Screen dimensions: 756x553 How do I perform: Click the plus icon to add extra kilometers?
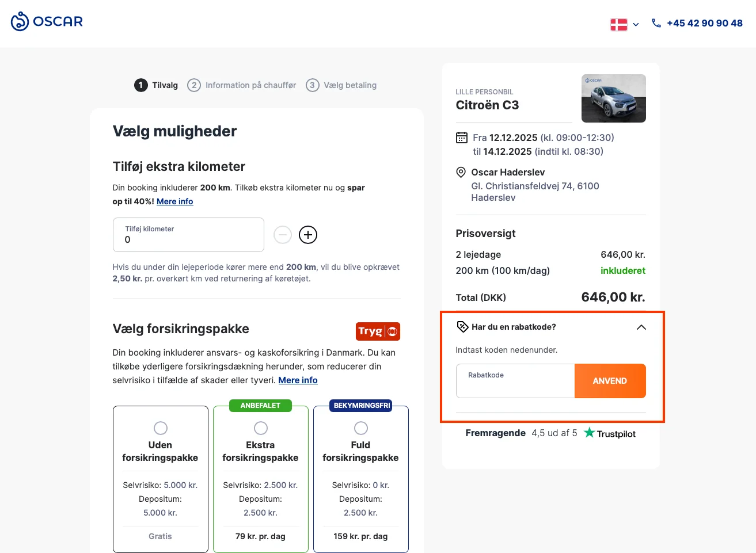point(307,235)
